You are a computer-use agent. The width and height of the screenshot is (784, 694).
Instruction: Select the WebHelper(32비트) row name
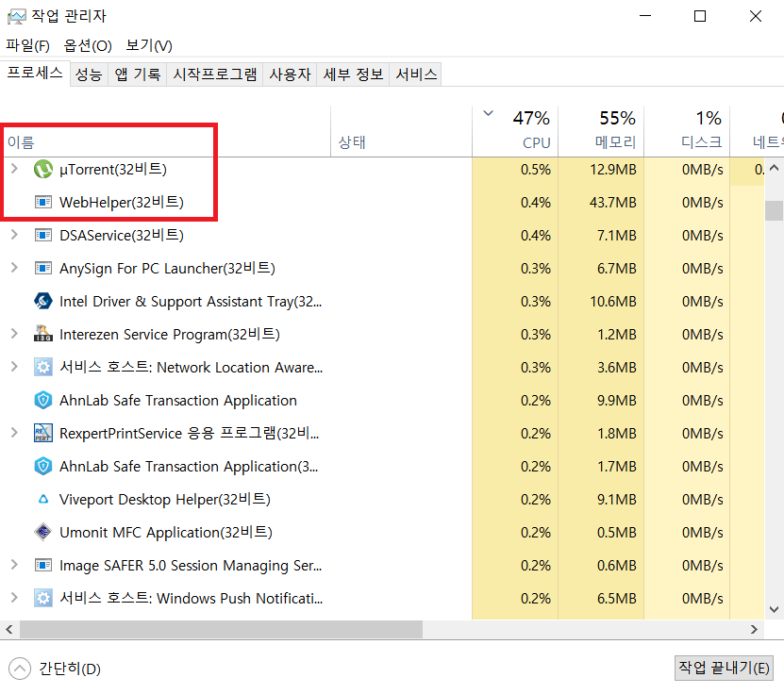(122, 203)
